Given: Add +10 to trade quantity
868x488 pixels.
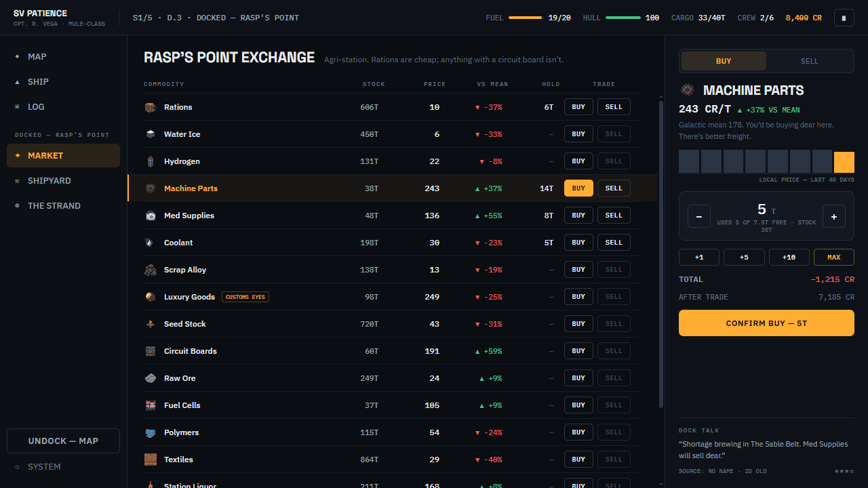Looking at the screenshot, I should [789, 258].
